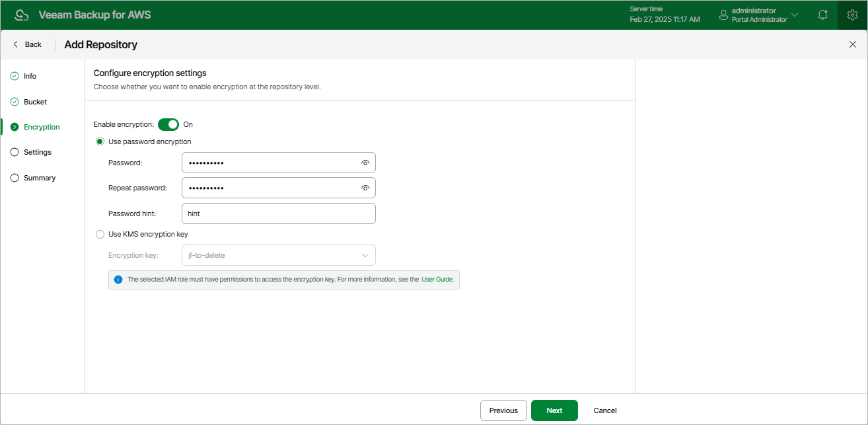Image resolution: width=868 pixels, height=425 pixels.
Task: Click the Portal Administrator role text
Action: pyautogui.click(x=760, y=20)
